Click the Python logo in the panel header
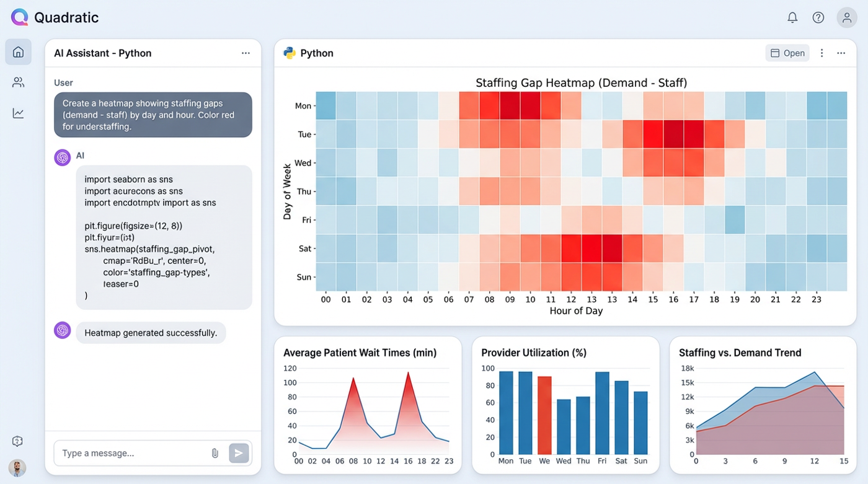Image resolution: width=868 pixels, height=484 pixels. coord(289,53)
